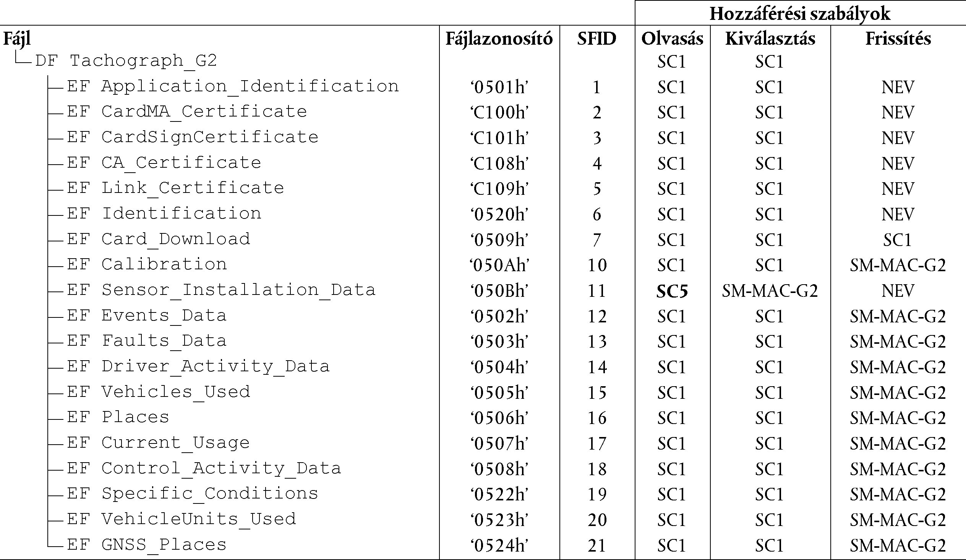Select the Olvasás column header
This screenshot has width=966, height=560.
673,39
